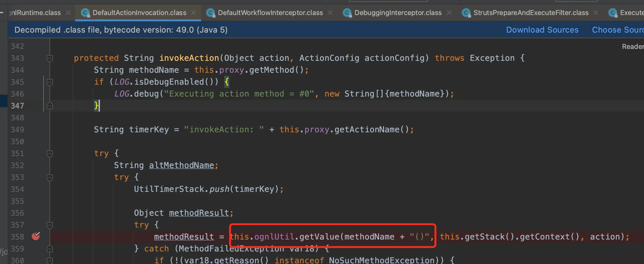Select the StrutsPrepareAndExecuteFilter.class tab
The height and width of the screenshot is (264, 644).
[531, 13]
